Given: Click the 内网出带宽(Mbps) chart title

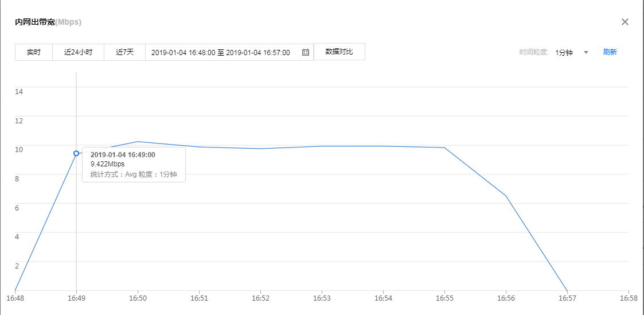Looking at the screenshot, I should [x=48, y=22].
